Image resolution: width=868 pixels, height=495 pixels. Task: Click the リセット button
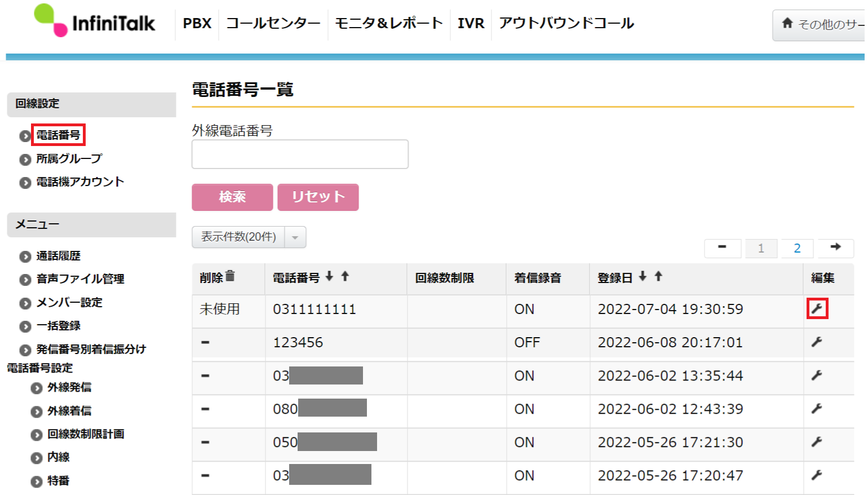click(x=318, y=197)
